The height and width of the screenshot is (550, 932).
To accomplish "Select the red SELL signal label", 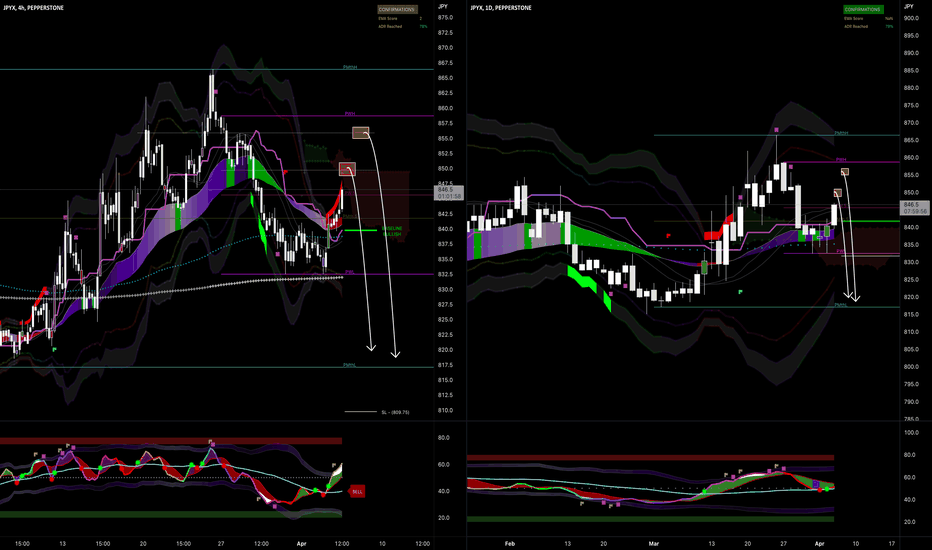I will [357, 492].
